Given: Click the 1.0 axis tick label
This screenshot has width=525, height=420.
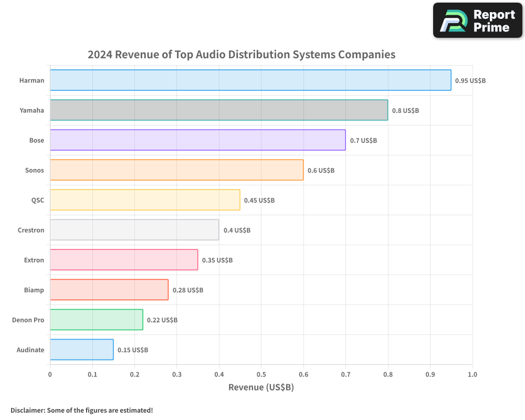Looking at the screenshot, I should (x=472, y=374).
